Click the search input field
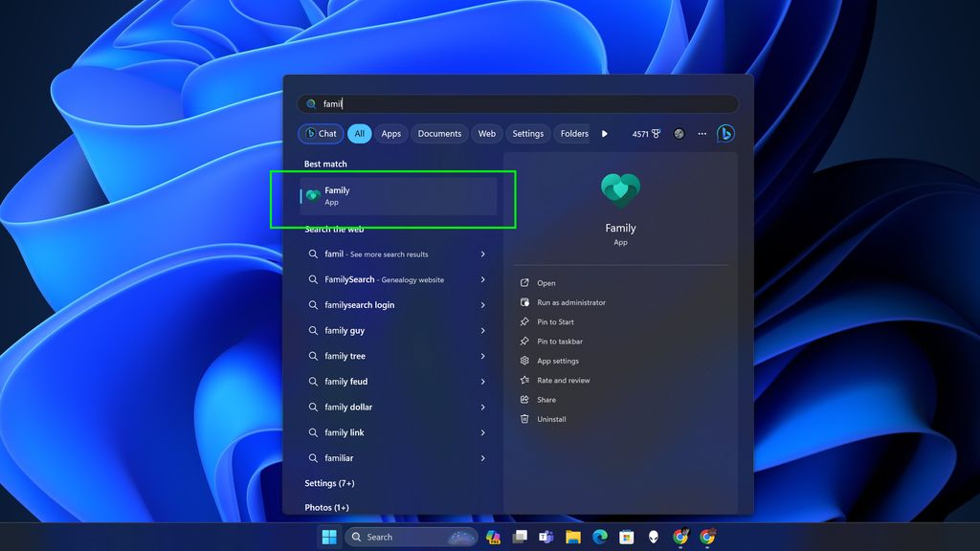This screenshot has width=980, height=551. coord(520,103)
